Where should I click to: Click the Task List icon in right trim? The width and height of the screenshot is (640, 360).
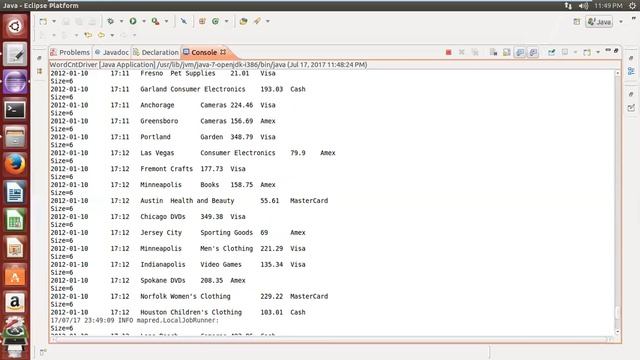pos(631,108)
